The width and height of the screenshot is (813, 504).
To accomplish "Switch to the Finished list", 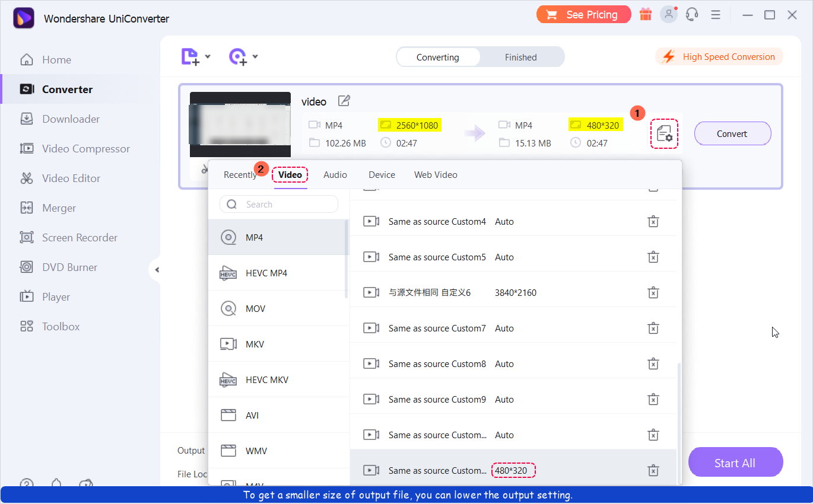I will coord(520,58).
